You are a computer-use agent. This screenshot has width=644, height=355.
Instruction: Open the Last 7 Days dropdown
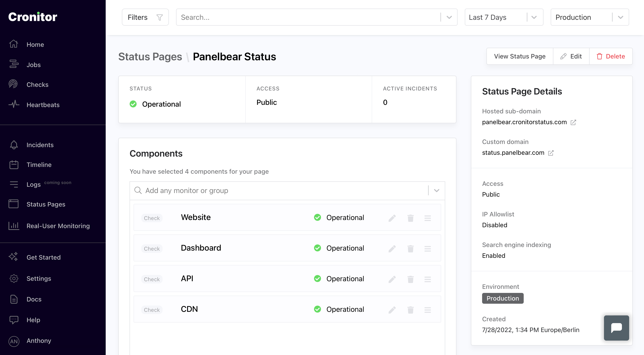[x=504, y=17]
